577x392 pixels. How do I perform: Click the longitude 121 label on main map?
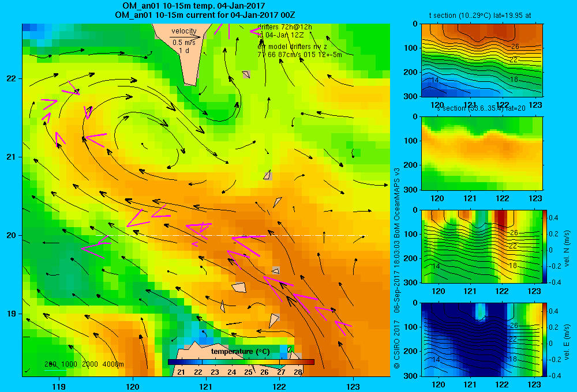206,386
